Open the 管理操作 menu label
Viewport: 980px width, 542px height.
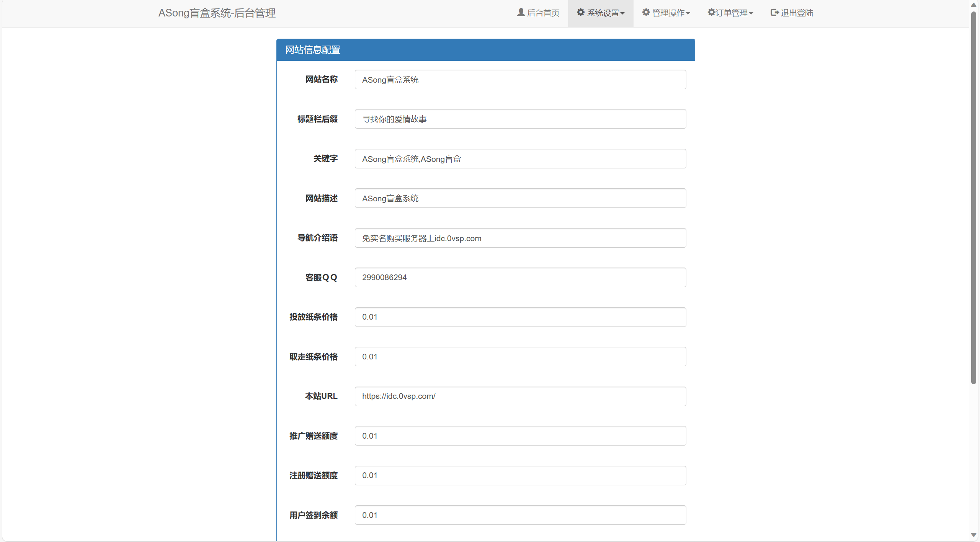click(668, 13)
